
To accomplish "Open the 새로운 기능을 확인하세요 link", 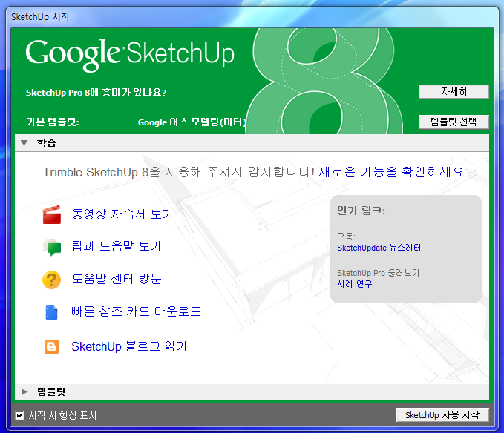I will 392,172.
